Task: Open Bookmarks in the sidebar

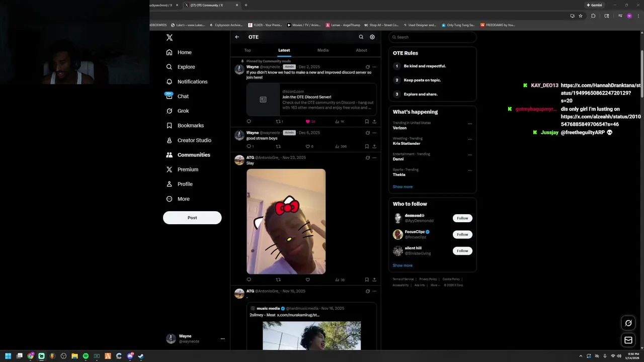Action: pyautogui.click(x=185, y=125)
